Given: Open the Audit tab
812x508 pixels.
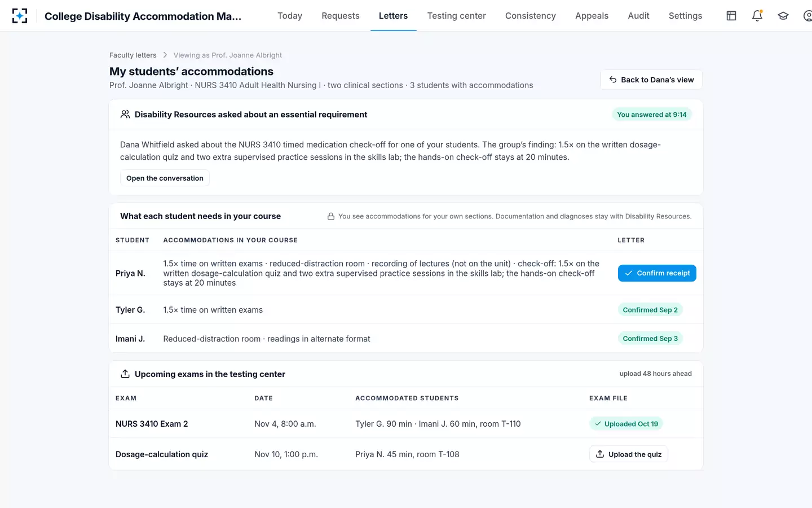Looking at the screenshot, I should (x=638, y=16).
